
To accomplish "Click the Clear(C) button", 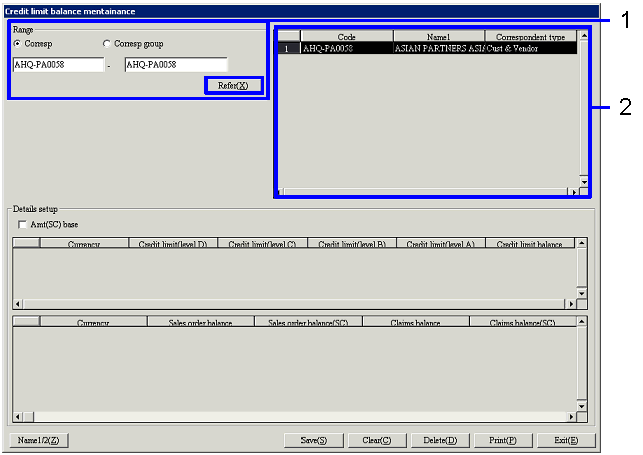I will (x=377, y=440).
